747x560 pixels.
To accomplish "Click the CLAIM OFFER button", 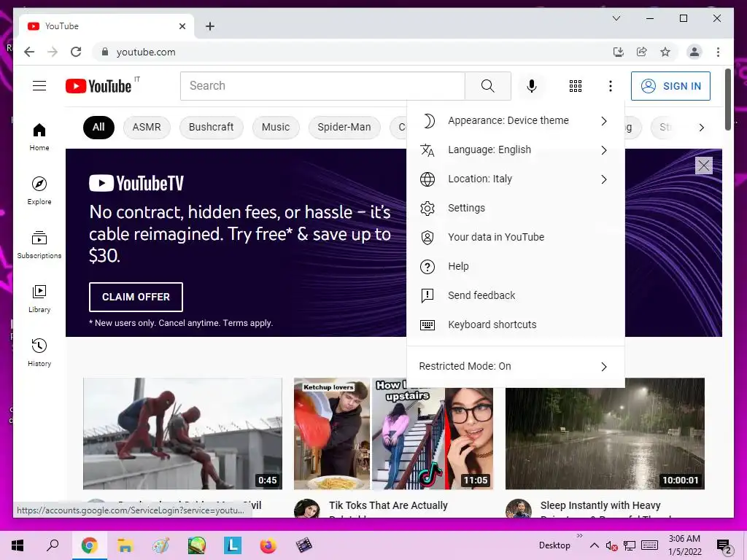I will 136,297.
